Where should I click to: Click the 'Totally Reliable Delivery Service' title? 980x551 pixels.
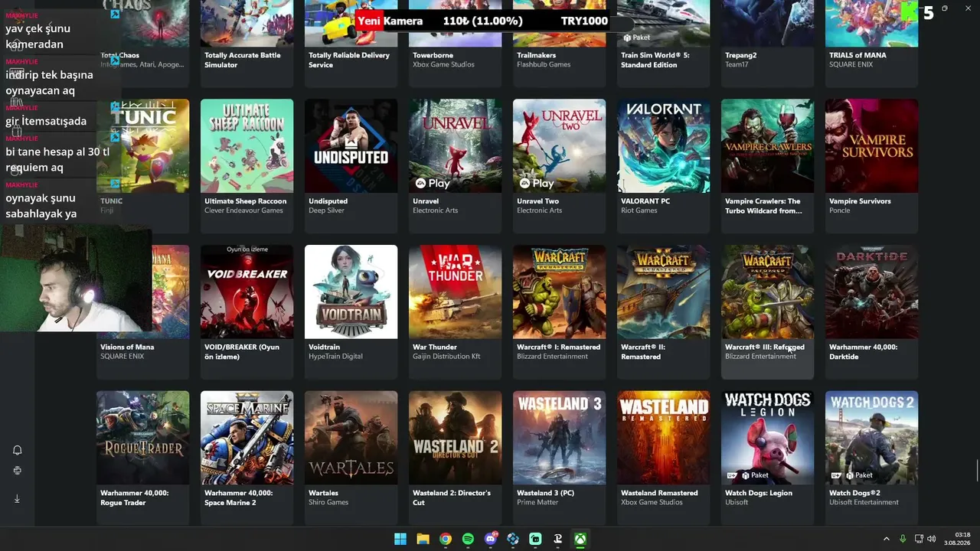click(x=349, y=60)
